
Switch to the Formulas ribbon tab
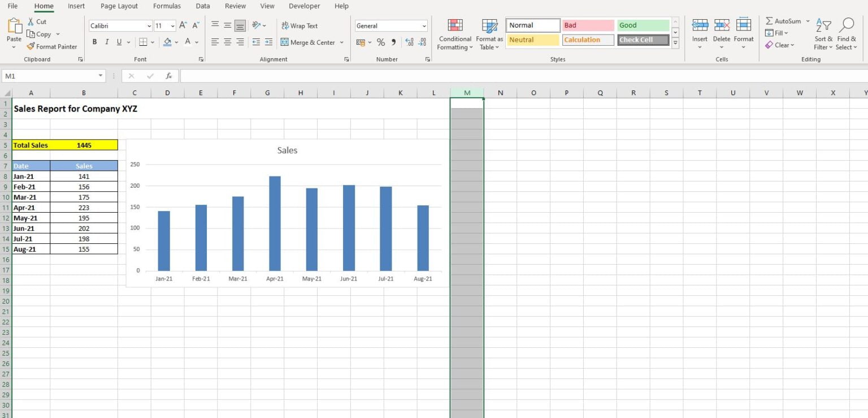point(167,6)
